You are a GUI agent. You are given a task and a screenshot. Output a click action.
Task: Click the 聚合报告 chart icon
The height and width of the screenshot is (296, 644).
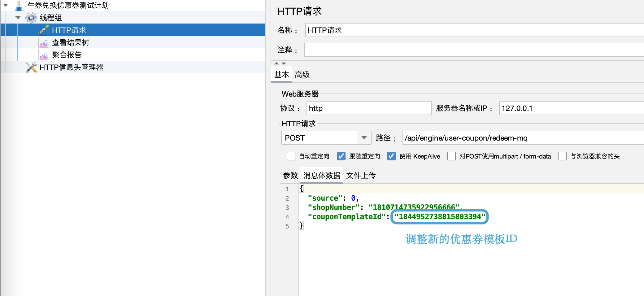click(43, 55)
